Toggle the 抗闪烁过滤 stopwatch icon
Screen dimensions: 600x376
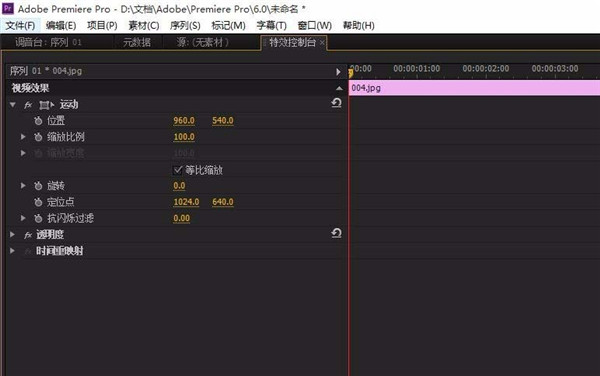pos(38,218)
